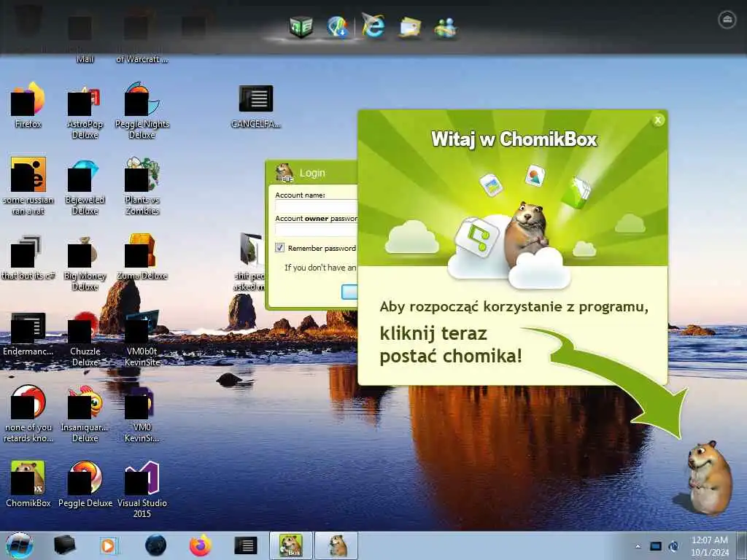
Task: Open AstroPop Deluxe desktop icon
Action: tap(85, 111)
